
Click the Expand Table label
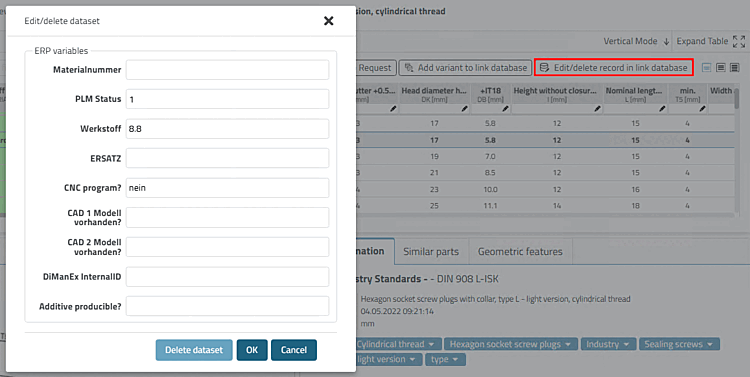[x=702, y=41]
